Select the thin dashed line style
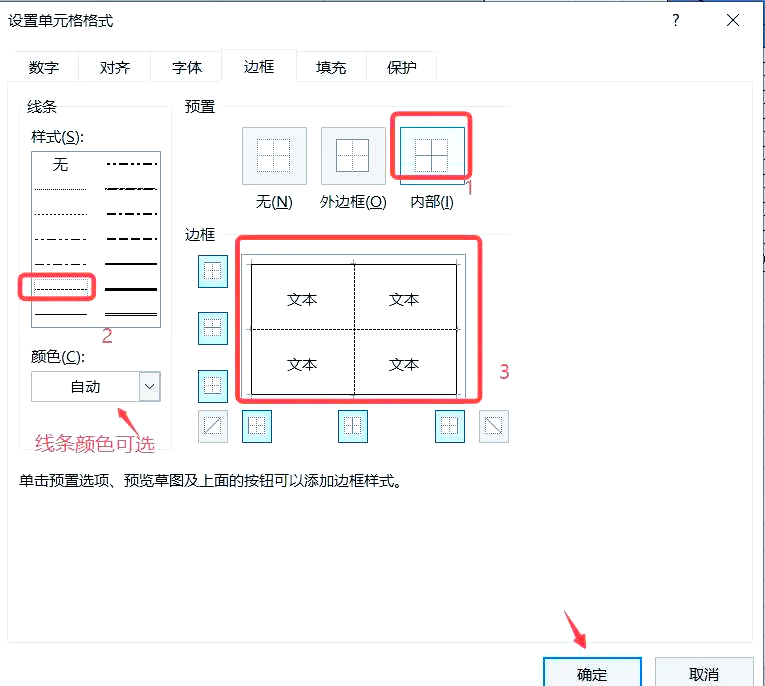Image resolution: width=765 pixels, height=686 pixels. coord(60,289)
